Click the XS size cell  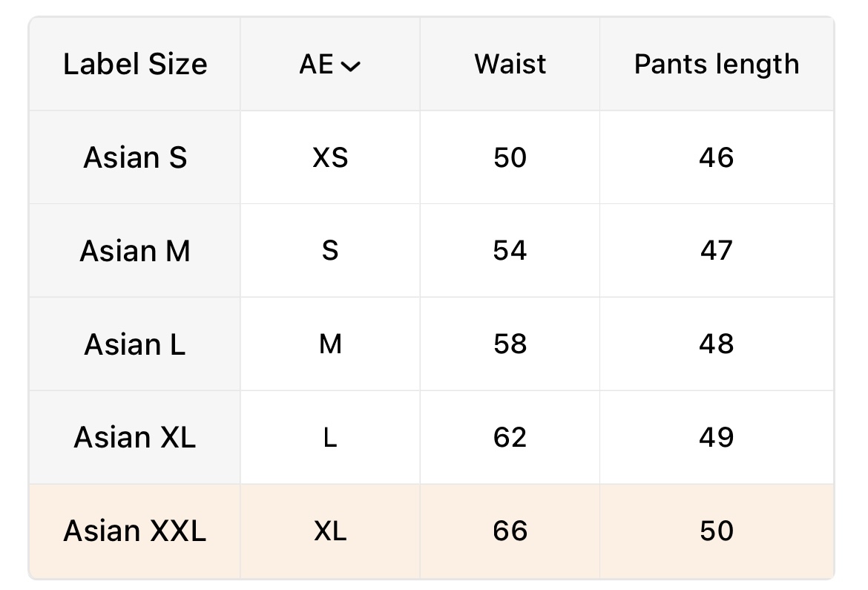(330, 157)
